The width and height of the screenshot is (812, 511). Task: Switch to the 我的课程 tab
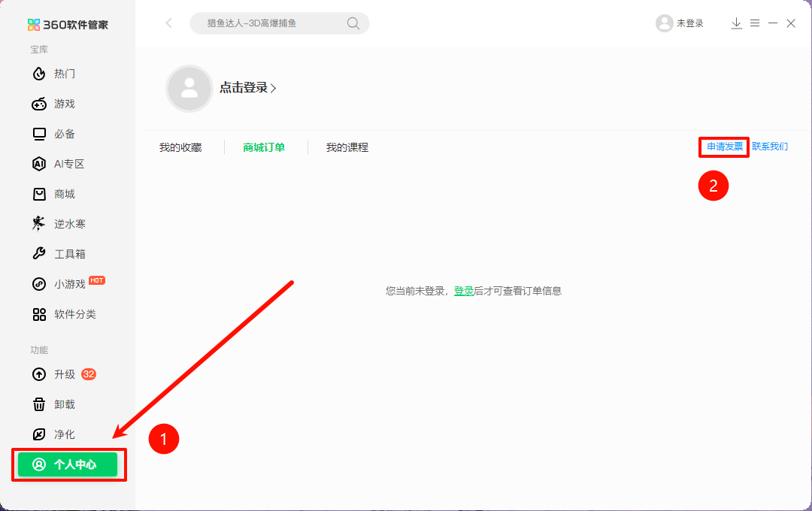point(347,147)
